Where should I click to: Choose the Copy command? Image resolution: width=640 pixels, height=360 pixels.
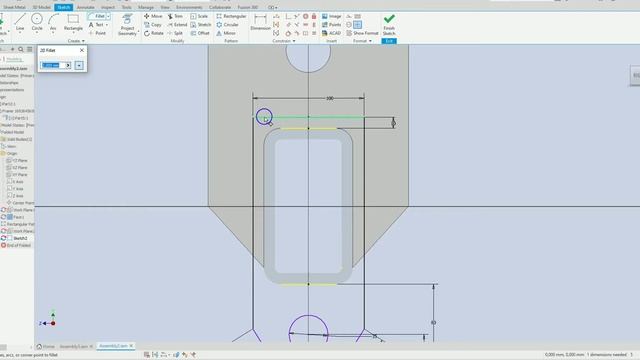point(153,24)
